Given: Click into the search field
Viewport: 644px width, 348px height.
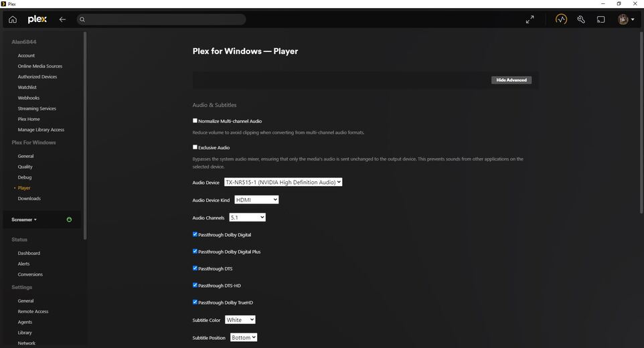Looking at the screenshot, I should [161, 19].
